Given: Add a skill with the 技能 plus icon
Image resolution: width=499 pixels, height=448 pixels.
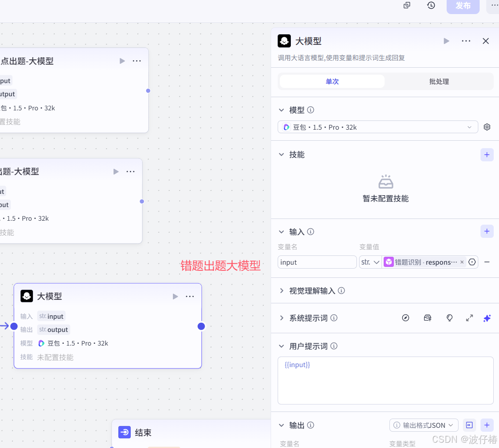Looking at the screenshot, I should pos(487,155).
